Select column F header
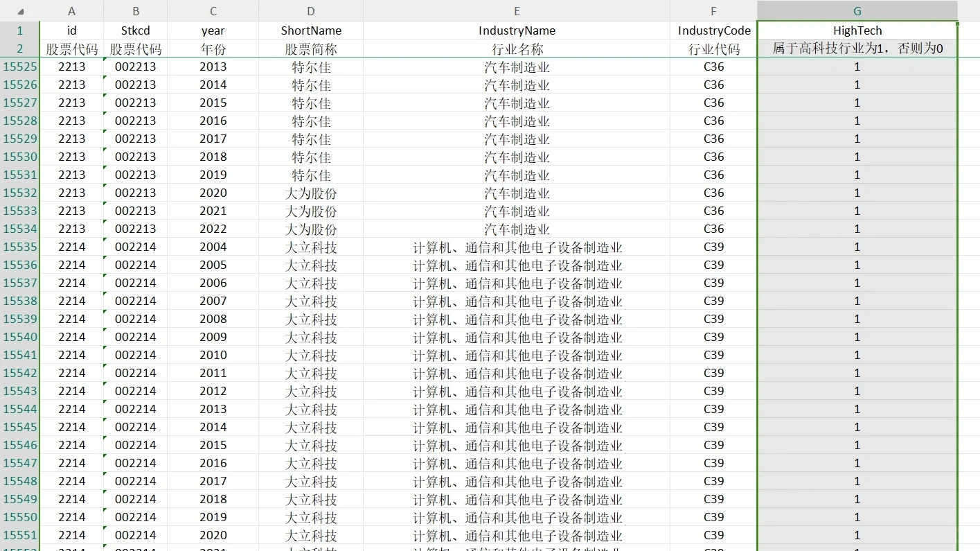The image size is (980, 551). (713, 11)
